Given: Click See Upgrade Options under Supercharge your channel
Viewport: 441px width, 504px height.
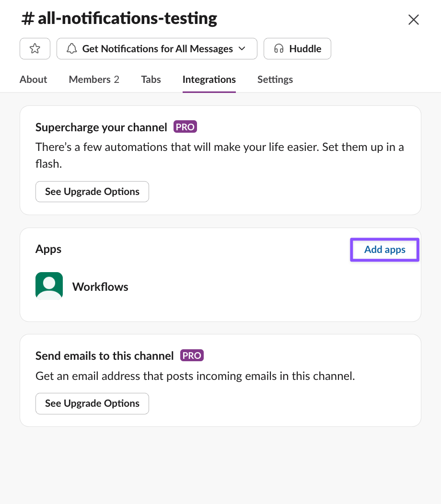Looking at the screenshot, I should tap(92, 192).
